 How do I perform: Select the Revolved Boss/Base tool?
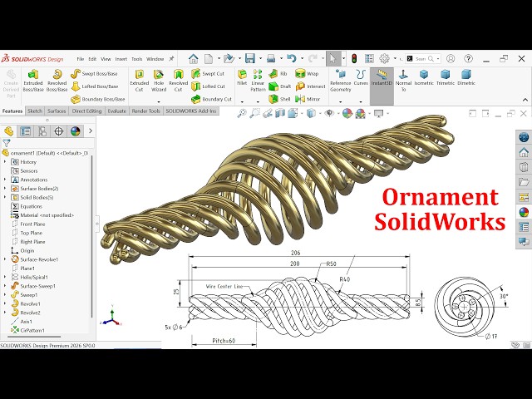coord(57,81)
